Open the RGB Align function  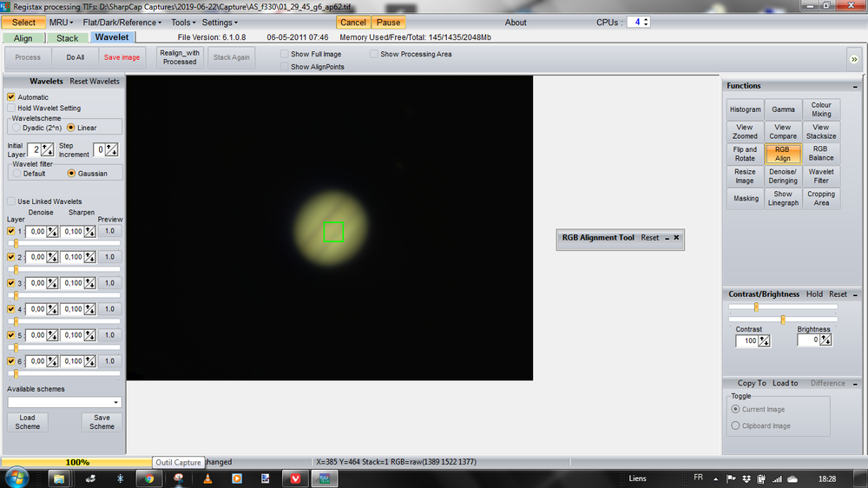click(x=783, y=154)
